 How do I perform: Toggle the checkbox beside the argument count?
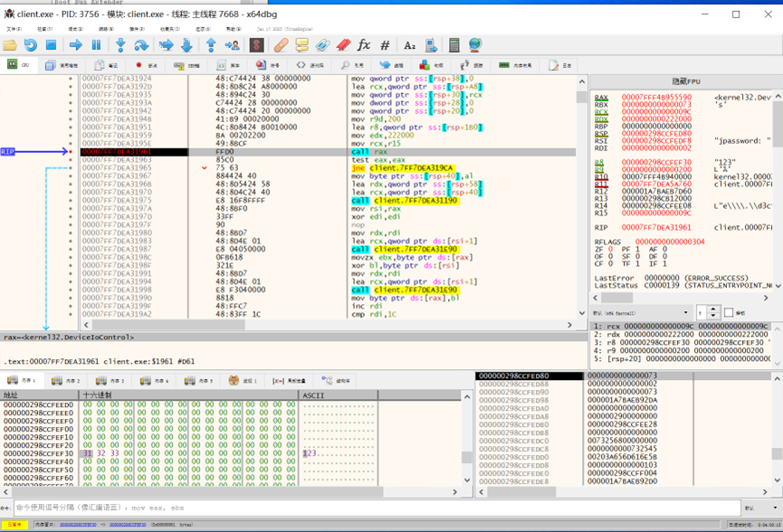point(730,313)
